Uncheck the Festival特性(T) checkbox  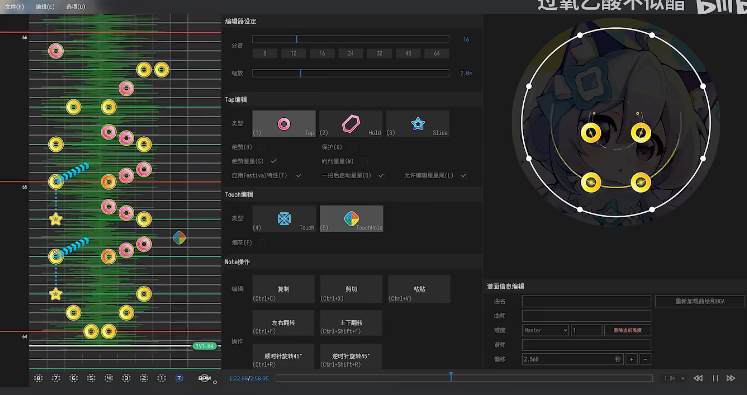click(x=298, y=176)
